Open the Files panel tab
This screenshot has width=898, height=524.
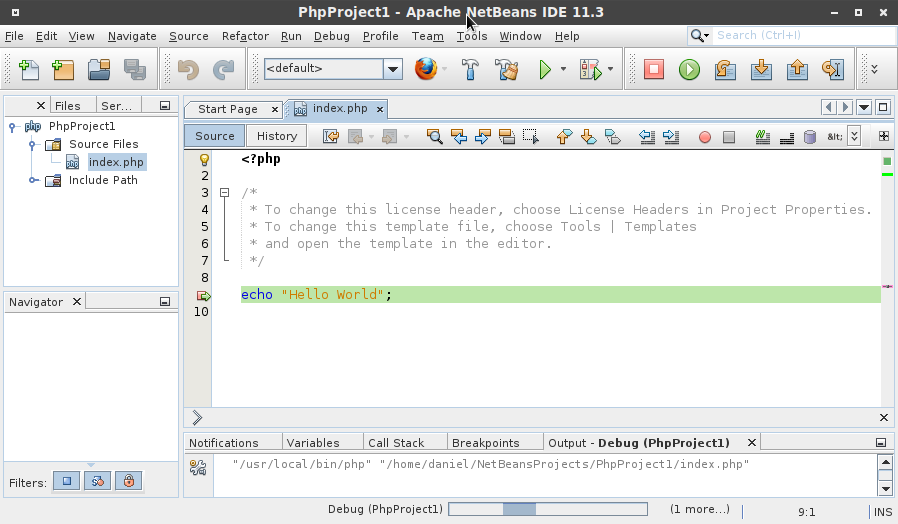coord(68,106)
